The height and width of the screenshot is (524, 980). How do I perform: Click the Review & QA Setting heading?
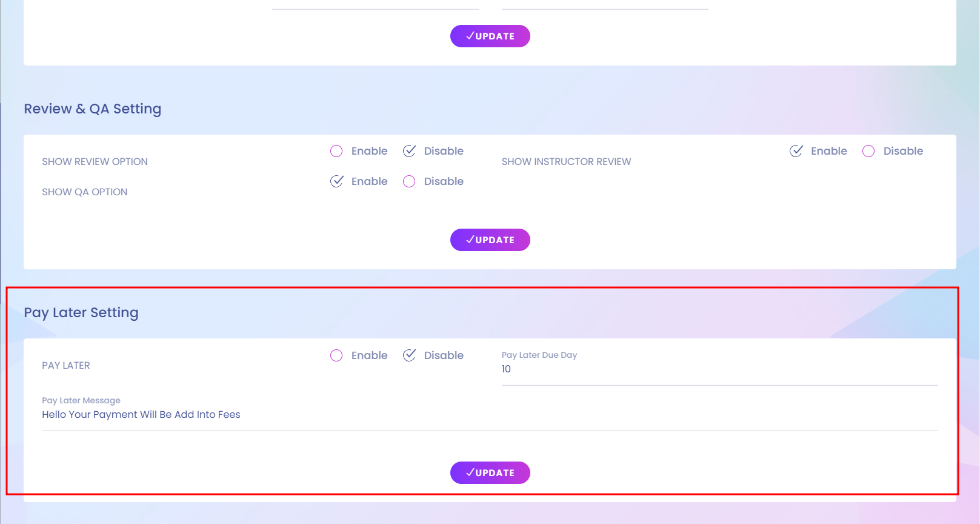pos(93,109)
